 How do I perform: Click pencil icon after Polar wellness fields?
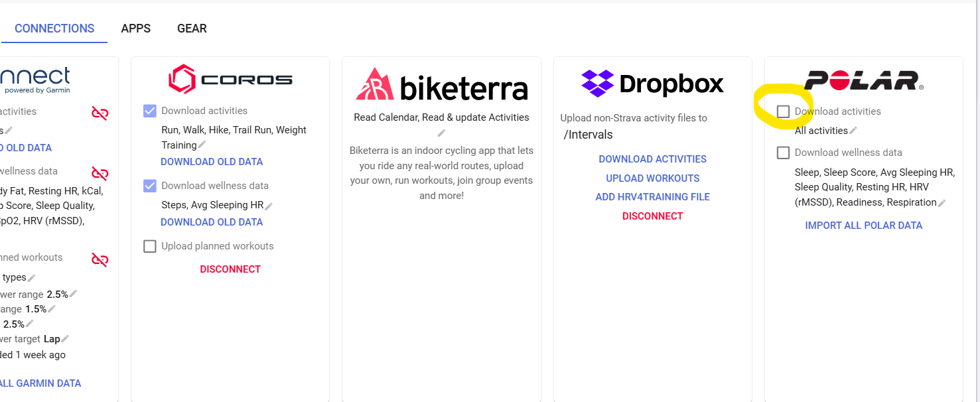(942, 203)
